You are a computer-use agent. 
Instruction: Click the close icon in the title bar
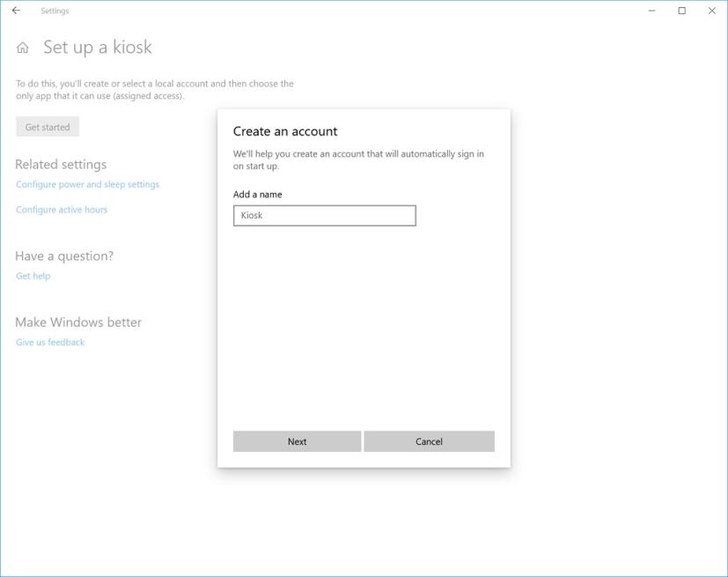pos(711,11)
